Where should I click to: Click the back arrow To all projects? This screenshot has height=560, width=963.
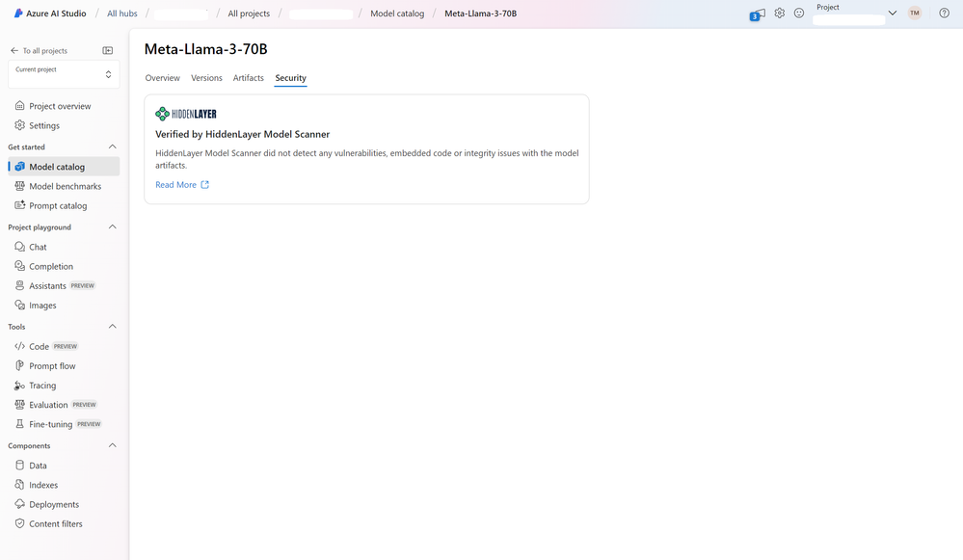(14, 50)
